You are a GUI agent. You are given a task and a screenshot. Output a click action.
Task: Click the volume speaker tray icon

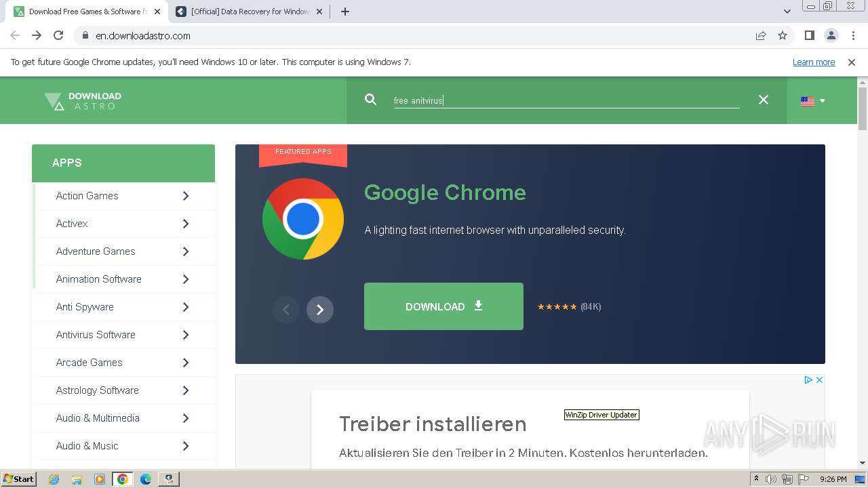tap(771, 479)
